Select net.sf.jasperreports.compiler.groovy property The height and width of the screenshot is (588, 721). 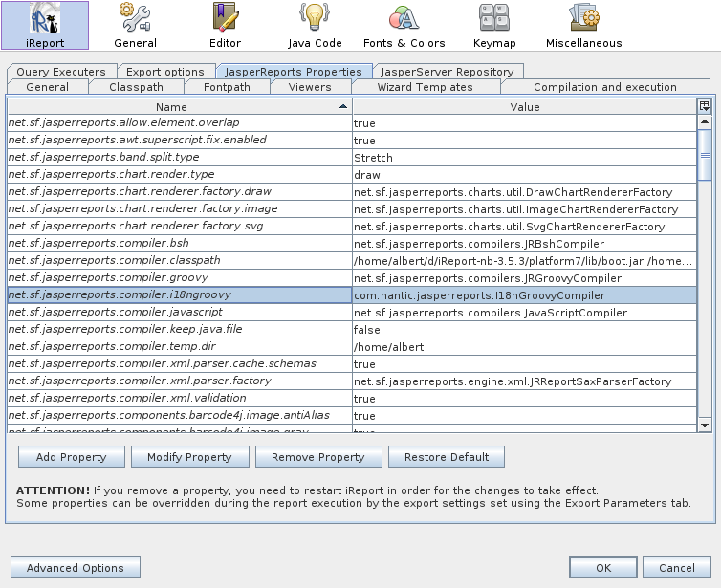click(x=180, y=277)
